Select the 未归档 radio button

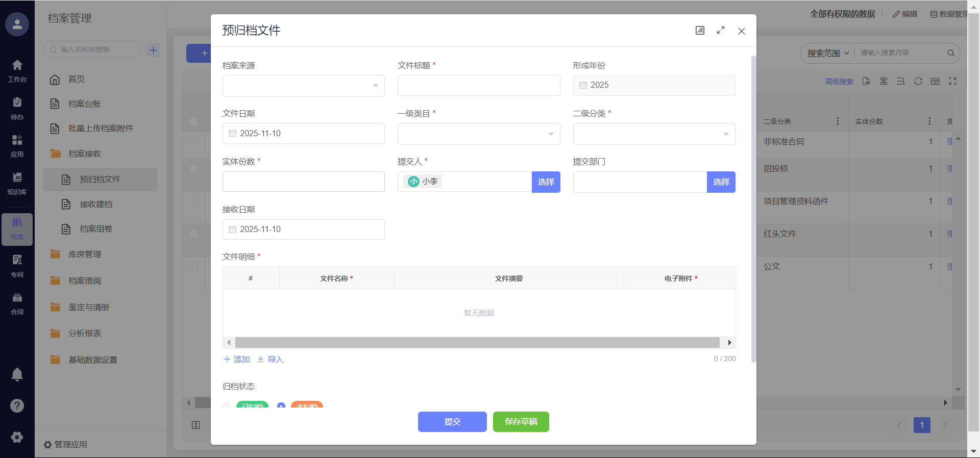point(281,406)
